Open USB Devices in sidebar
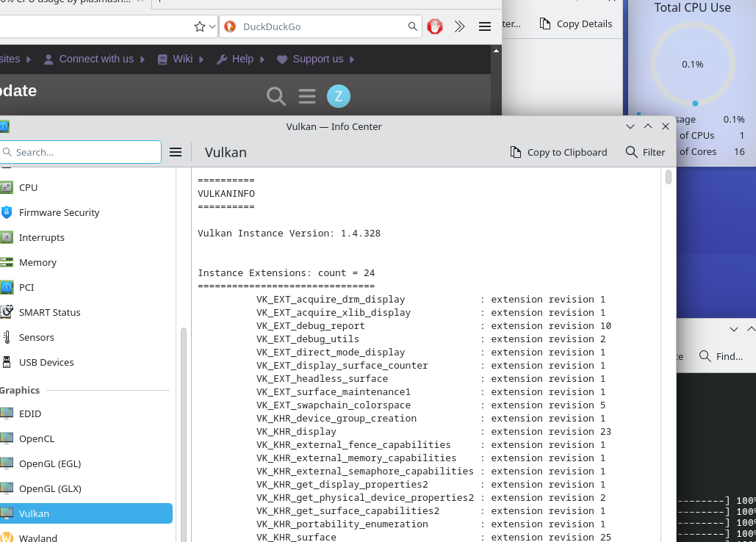756x542 pixels. (46, 362)
